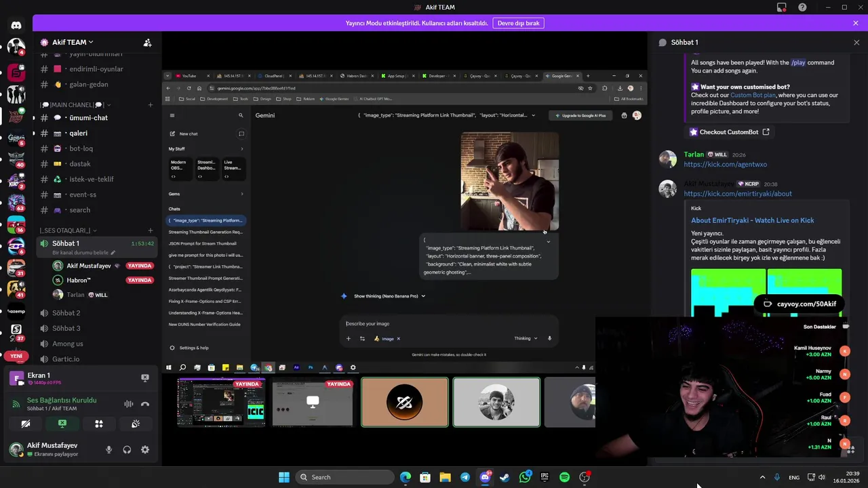The image size is (868, 488).
Task: Select Habron's stream preview tile
Action: pyautogui.click(x=312, y=402)
